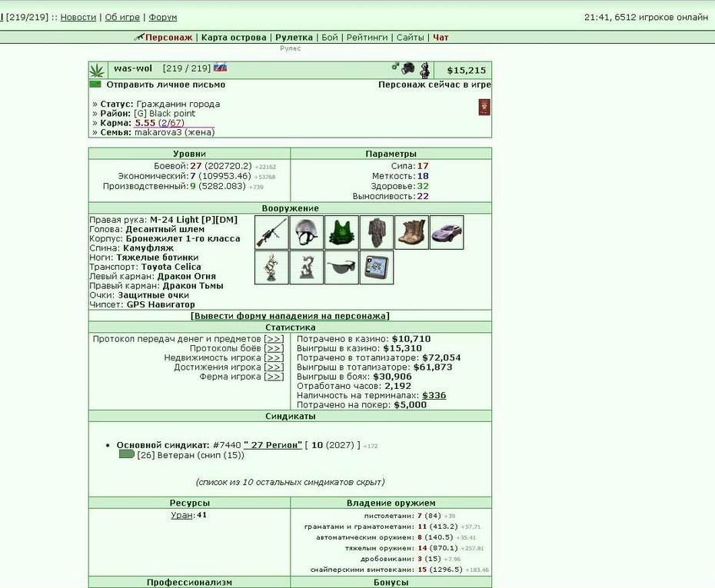This screenshot has height=588, width=715.
Task: Open Рейтинги menu item
Action: pos(367,38)
